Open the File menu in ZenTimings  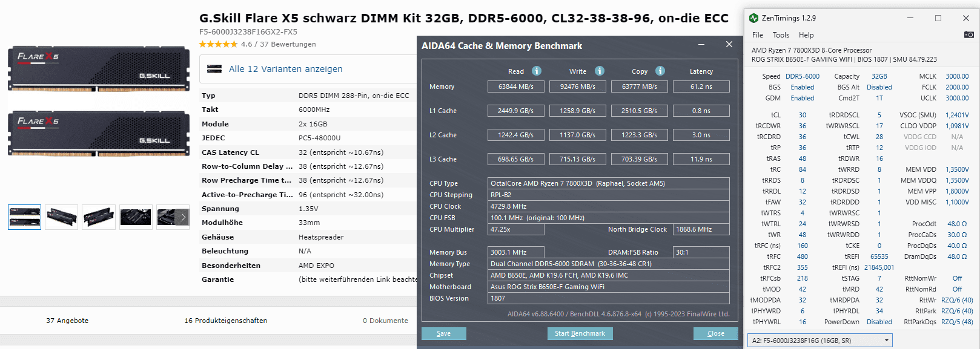pyautogui.click(x=758, y=35)
